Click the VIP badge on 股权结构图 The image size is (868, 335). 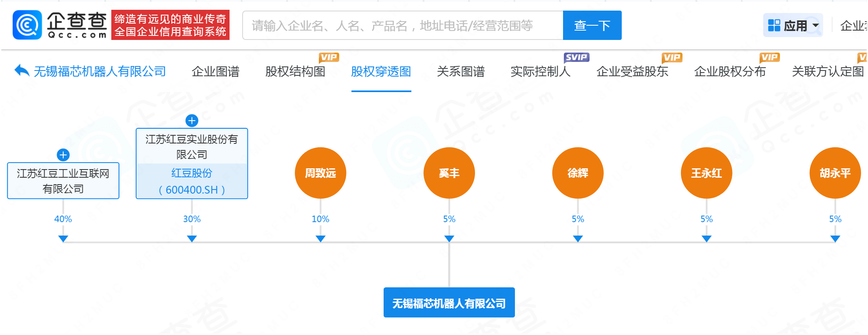(x=329, y=57)
